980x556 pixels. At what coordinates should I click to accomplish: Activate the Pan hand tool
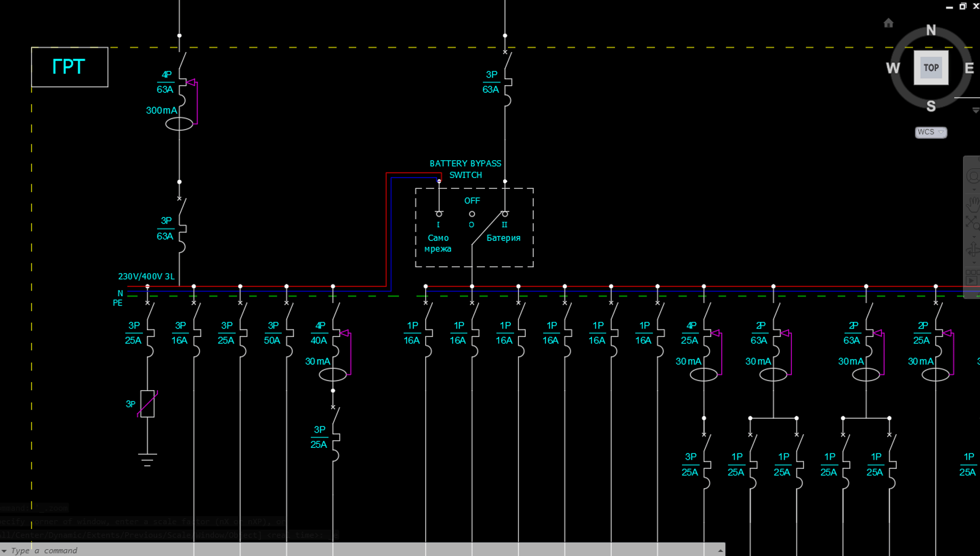click(973, 204)
